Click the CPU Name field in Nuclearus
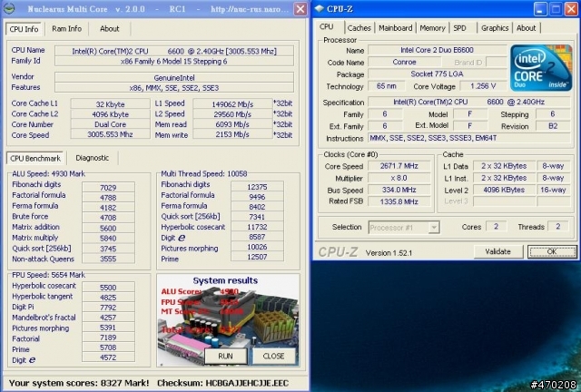Viewport: 581px width, 392px height. [x=174, y=51]
